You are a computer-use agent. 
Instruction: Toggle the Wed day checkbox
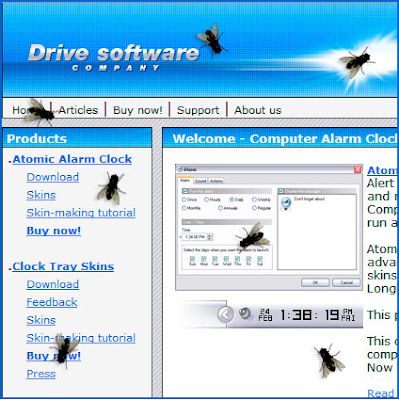(x=226, y=259)
